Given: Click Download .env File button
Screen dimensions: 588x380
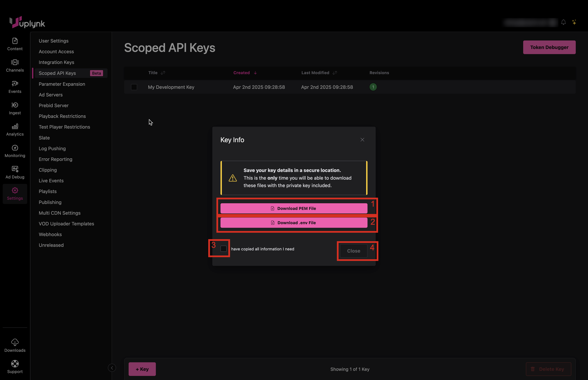Looking at the screenshot, I should 294,222.
